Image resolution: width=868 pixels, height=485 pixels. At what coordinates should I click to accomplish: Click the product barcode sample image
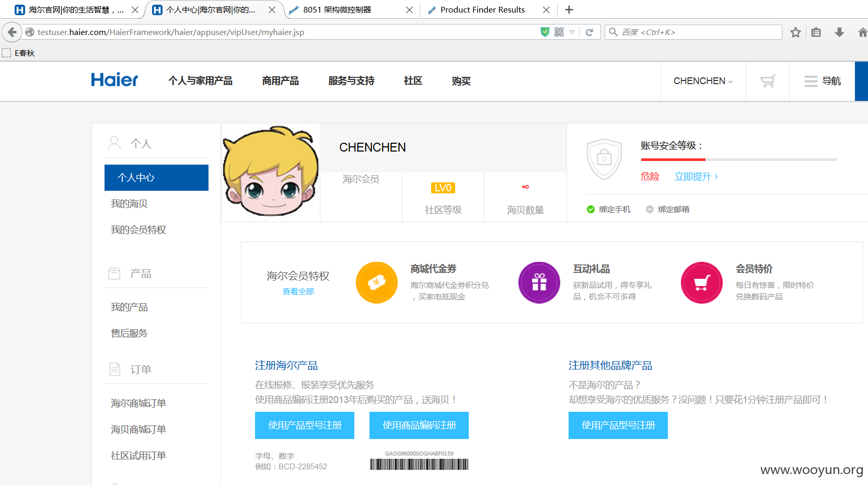click(419, 461)
